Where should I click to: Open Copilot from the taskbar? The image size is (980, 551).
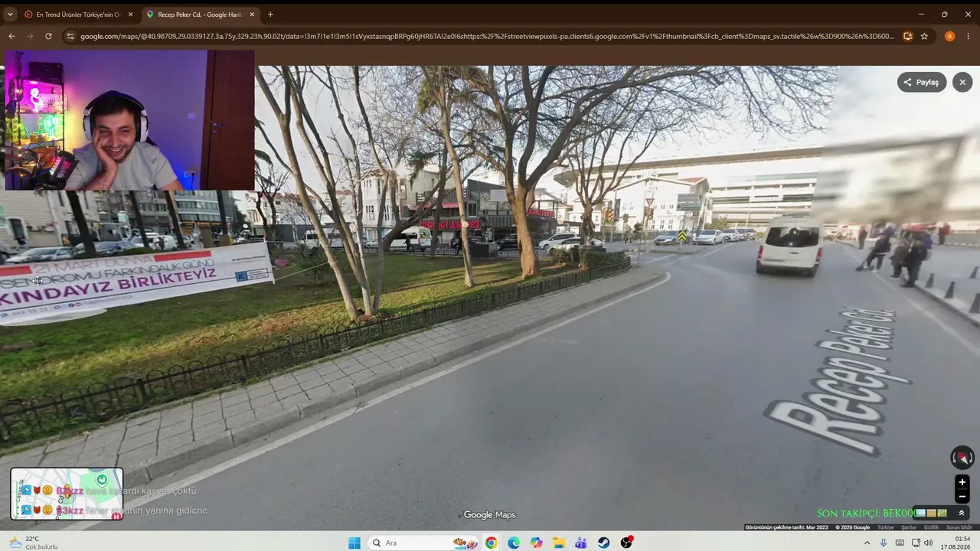tap(536, 543)
